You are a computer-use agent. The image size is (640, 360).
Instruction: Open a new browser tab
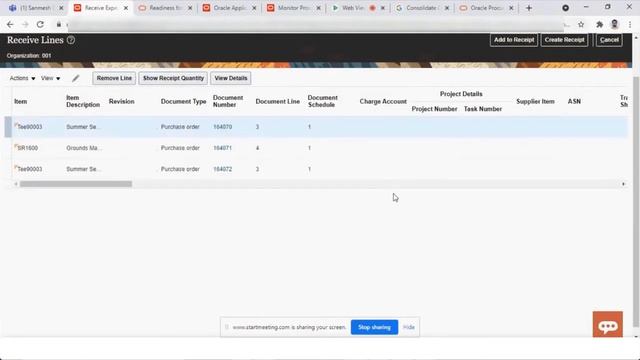click(529, 8)
